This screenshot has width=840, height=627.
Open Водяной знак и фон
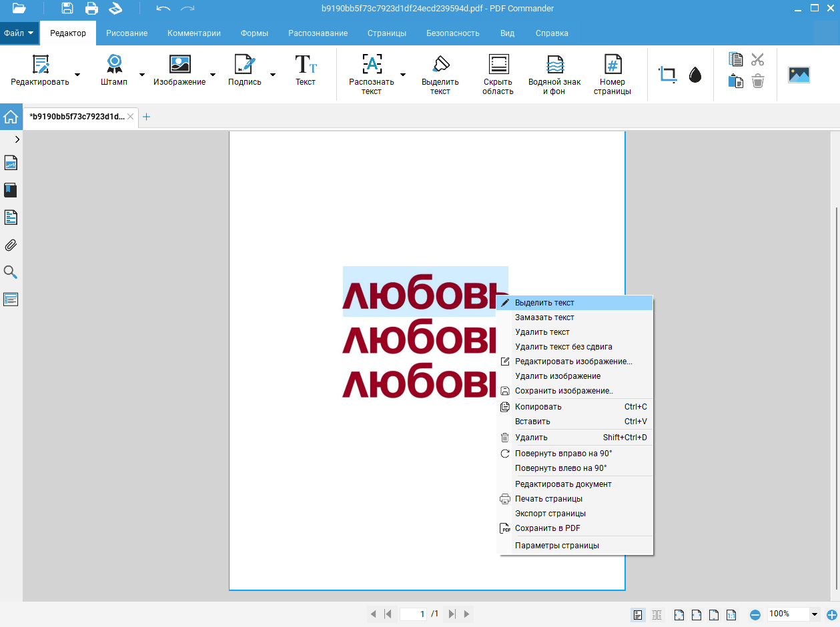pyautogui.click(x=554, y=75)
